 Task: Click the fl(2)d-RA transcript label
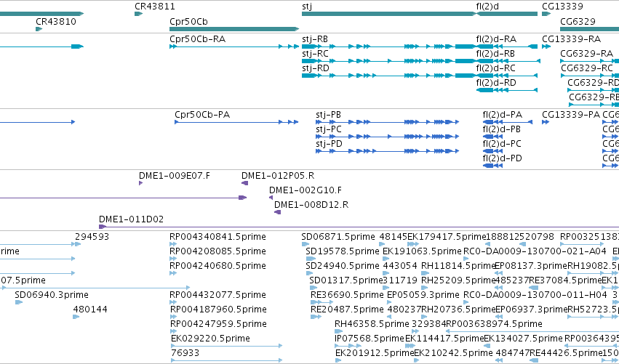496,39
